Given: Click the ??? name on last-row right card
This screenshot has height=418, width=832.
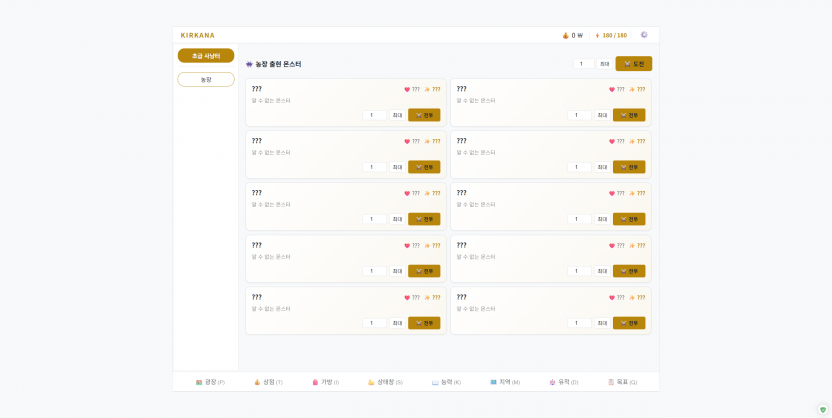Looking at the screenshot, I should pos(462,297).
